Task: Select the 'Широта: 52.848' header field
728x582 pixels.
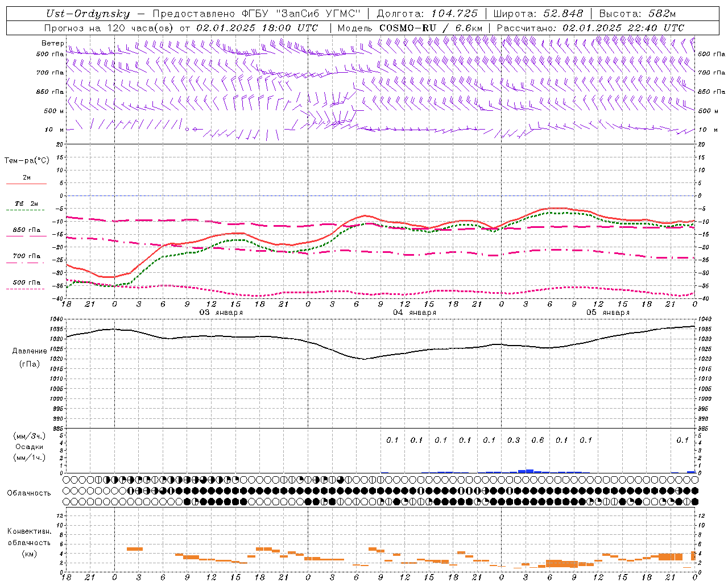Action: pyautogui.click(x=538, y=14)
